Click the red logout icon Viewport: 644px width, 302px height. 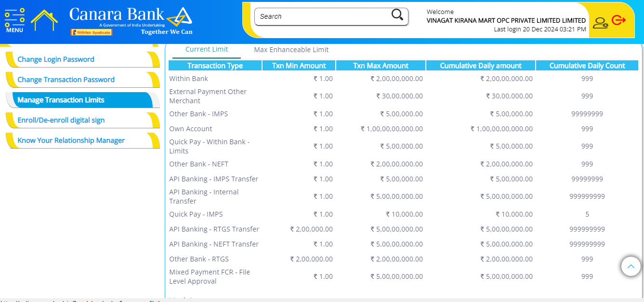pyautogui.click(x=618, y=20)
